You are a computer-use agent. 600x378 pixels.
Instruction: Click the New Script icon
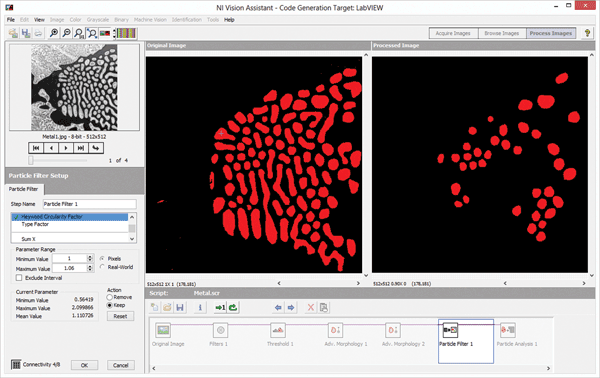pyautogui.click(x=155, y=307)
